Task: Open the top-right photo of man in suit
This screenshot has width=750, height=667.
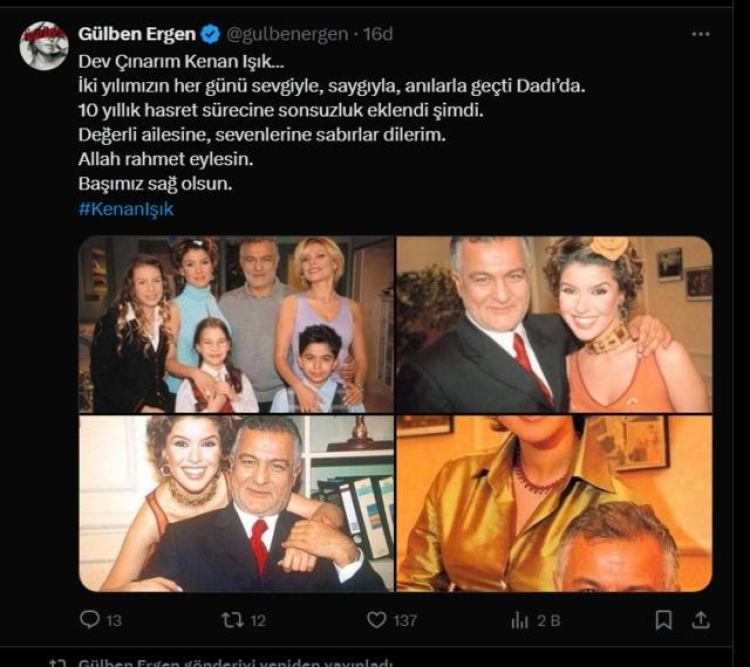Action: (x=554, y=325)
